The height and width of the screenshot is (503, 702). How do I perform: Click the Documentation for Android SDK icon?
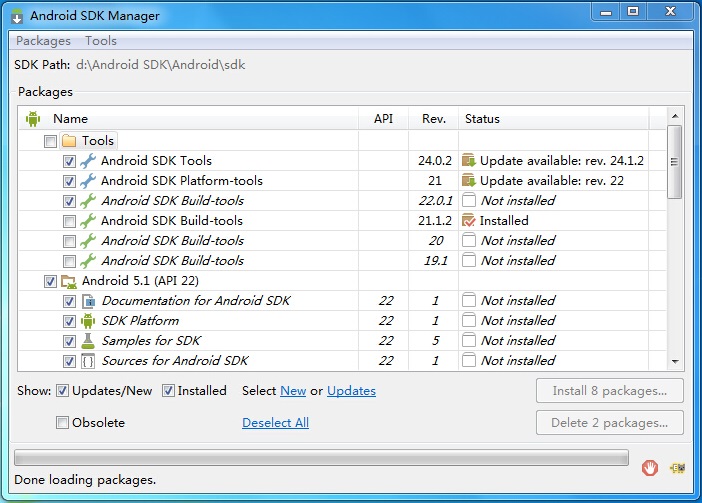(x=88, y=301)
